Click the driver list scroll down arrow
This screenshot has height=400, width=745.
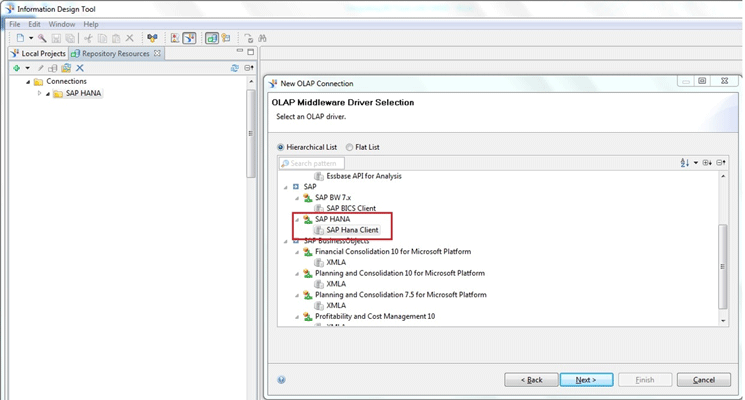(723, 321)
